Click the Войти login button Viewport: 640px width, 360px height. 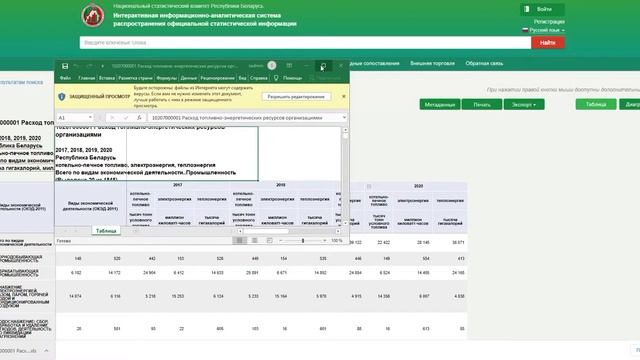click(x=542, y=9)
